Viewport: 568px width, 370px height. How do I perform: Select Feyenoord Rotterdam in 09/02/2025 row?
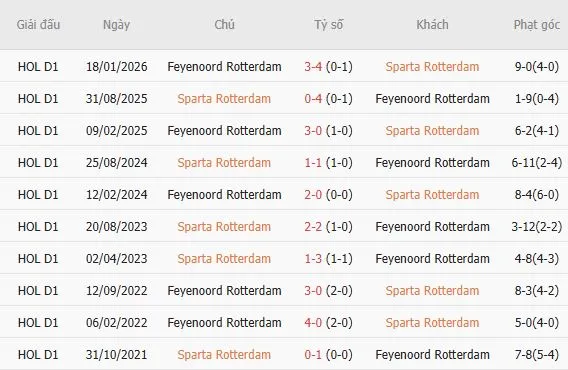point(224,130)
